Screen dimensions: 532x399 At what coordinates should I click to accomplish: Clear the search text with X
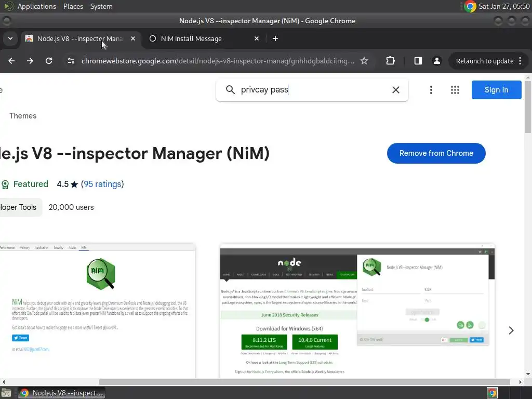pos(395,89)
